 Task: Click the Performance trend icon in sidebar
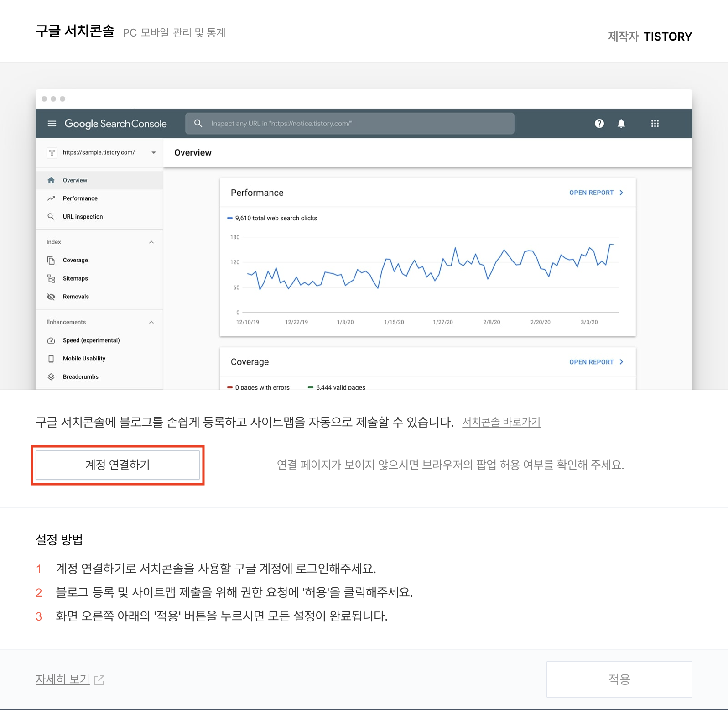click(x=51, y=198)
